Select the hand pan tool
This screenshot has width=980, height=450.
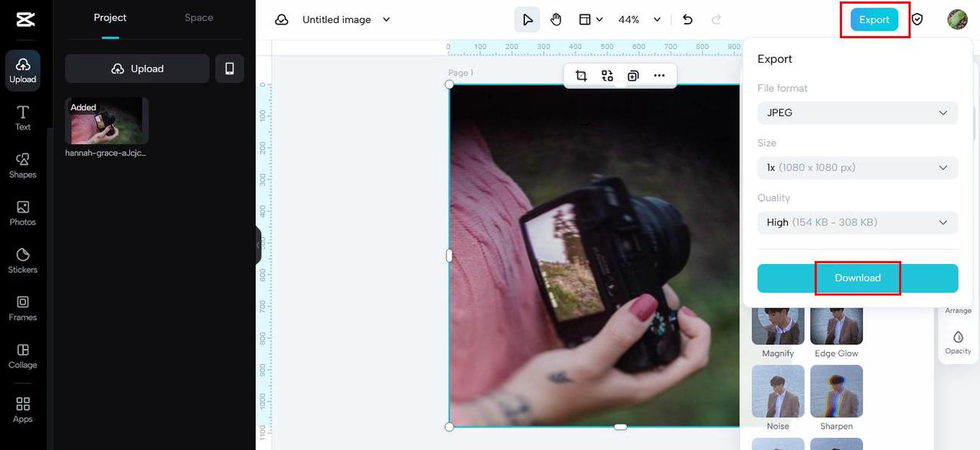556,20
